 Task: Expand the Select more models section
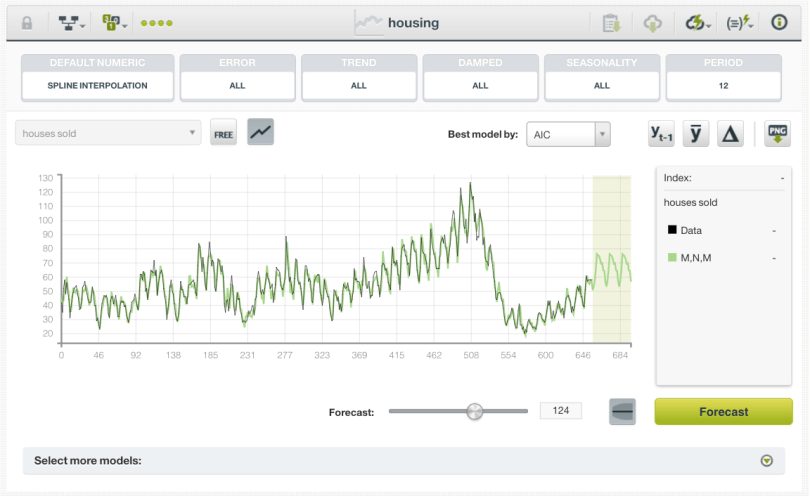[x=767, y=461]
